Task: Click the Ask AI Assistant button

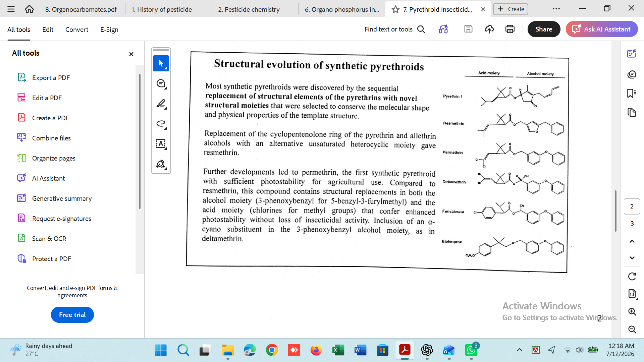Action: (601, 29)
